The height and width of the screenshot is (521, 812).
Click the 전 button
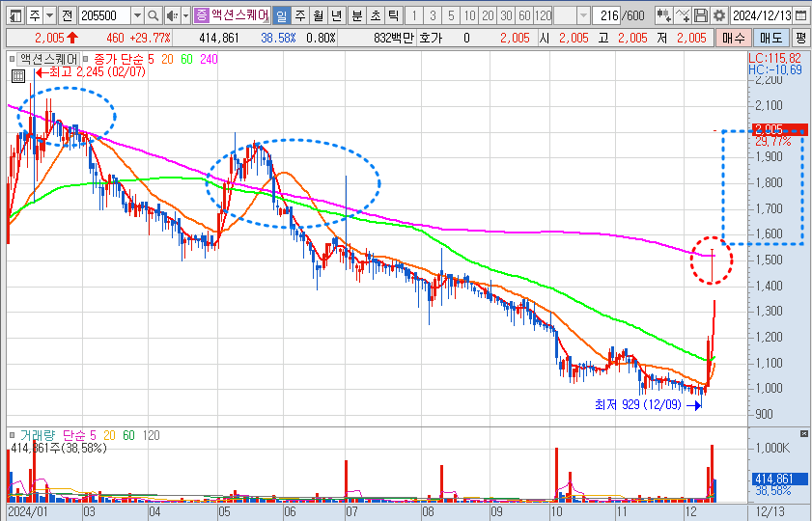[67, 15]
